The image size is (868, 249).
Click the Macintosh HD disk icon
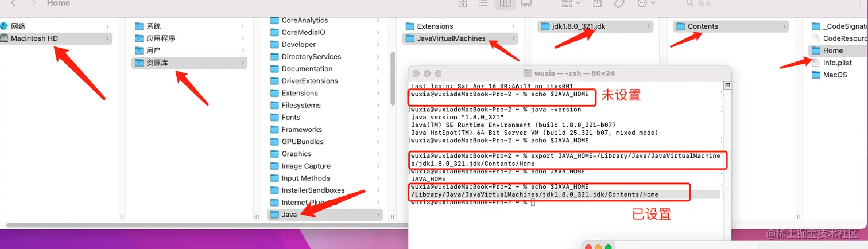4,38
